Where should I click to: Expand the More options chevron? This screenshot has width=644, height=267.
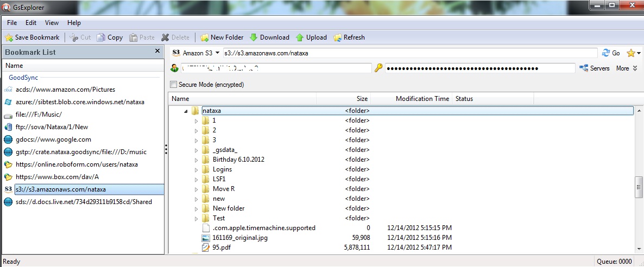tap(635, 68)
